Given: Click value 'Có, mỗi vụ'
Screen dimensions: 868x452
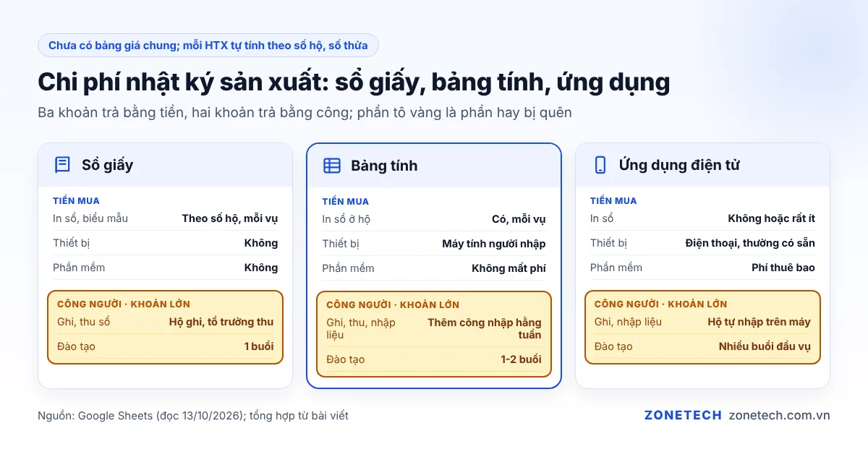Looking at the screenshot, I should click(518, 219).
